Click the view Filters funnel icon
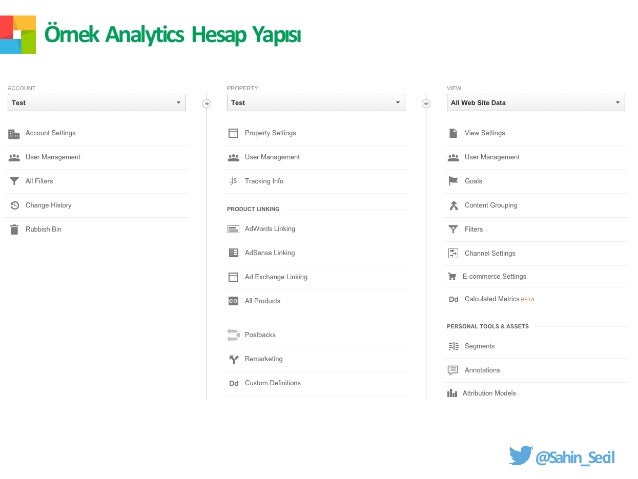638x479 pixels. pos(453,230)
